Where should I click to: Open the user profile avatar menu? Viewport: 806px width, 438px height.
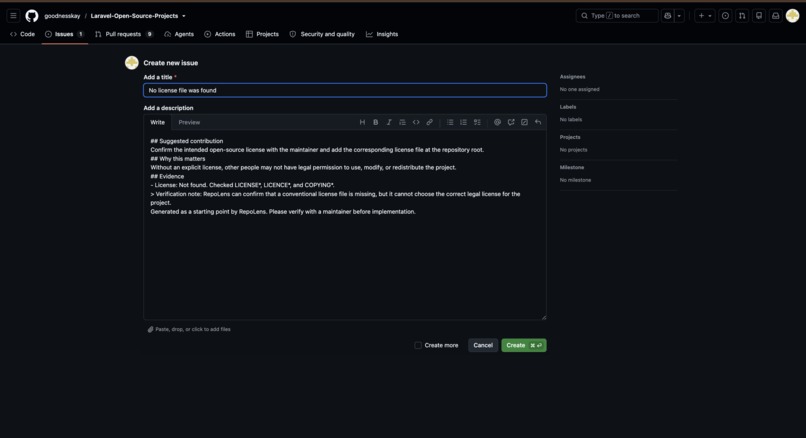pyautogui.click(x=793, y=16)
